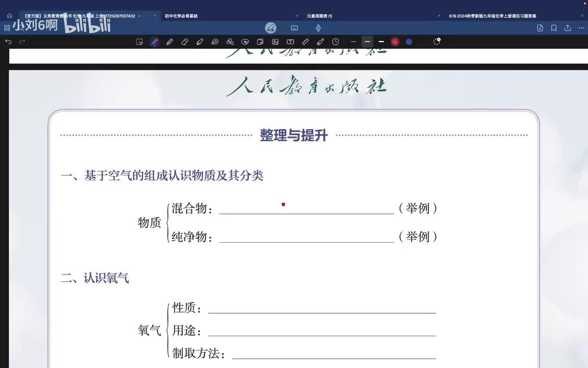This screenshot has height=368, width=588.
Task: Switch to the 化学九年级上册 textbook tab
Action: [79, 16]
